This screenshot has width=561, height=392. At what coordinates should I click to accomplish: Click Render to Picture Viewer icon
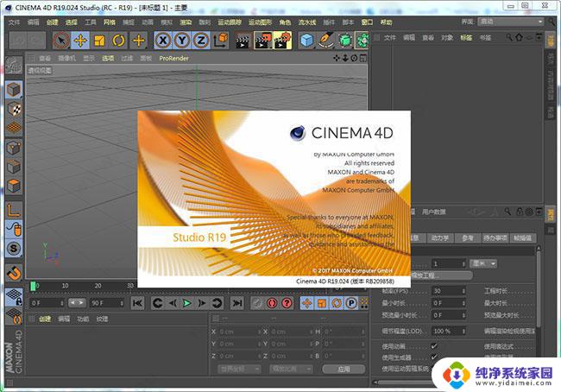263,41
